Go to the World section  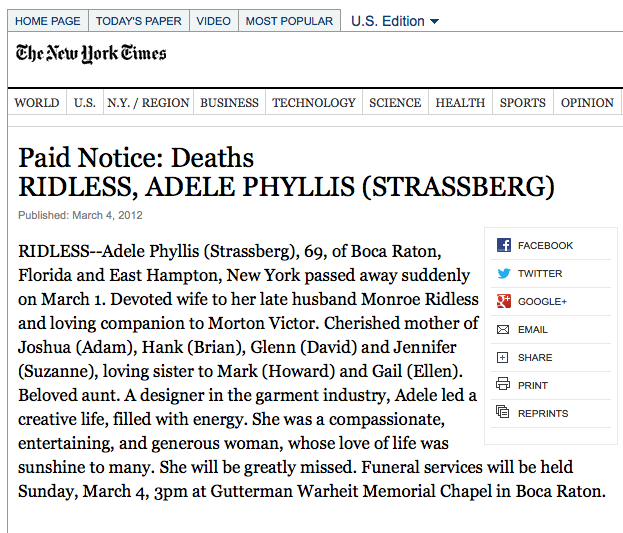click(x=37, y=103)
